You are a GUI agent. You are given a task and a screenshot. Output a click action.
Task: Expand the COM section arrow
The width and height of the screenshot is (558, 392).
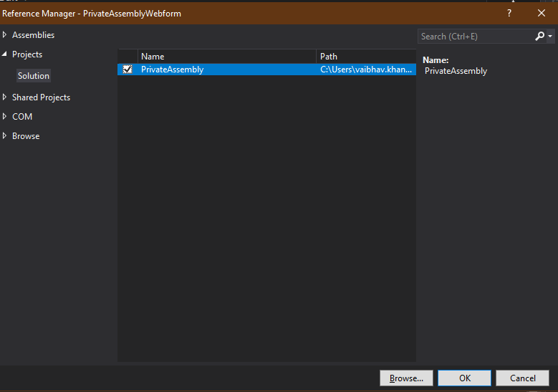5,117
